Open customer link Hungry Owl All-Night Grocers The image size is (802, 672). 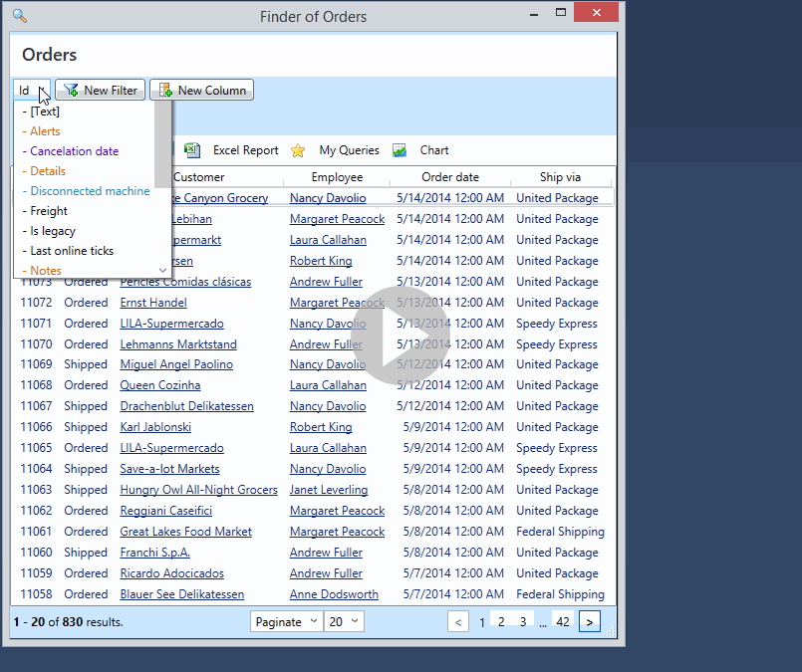[x=198, y=490]
